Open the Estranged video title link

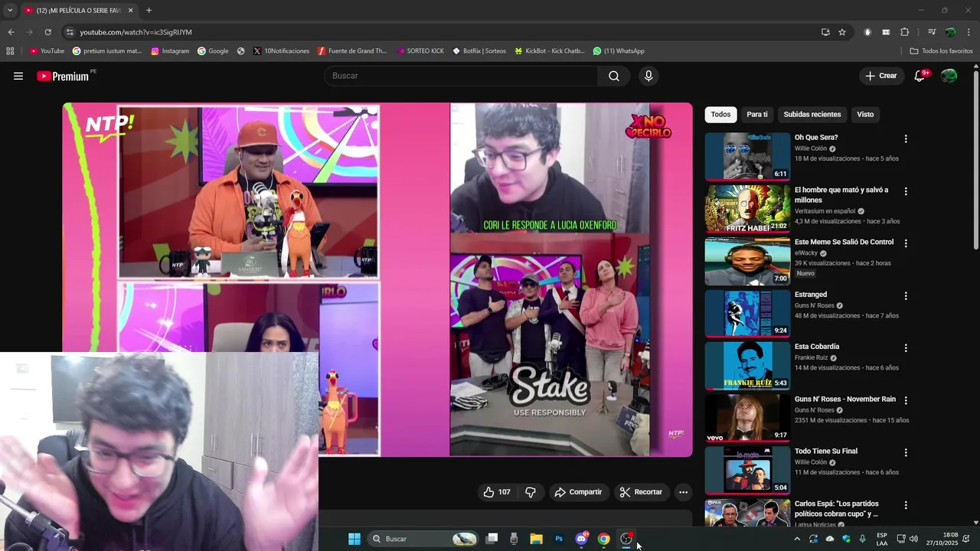[811, 295]
